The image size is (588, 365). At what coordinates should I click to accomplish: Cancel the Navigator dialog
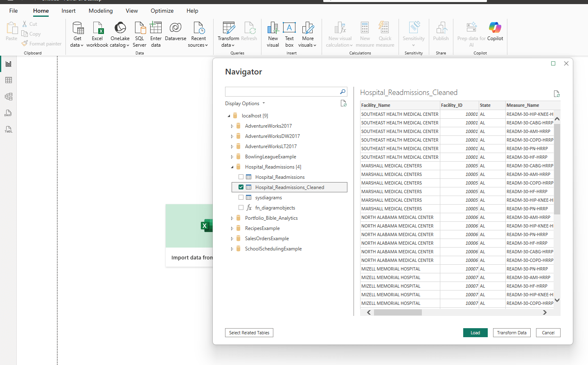coord(548,333)
